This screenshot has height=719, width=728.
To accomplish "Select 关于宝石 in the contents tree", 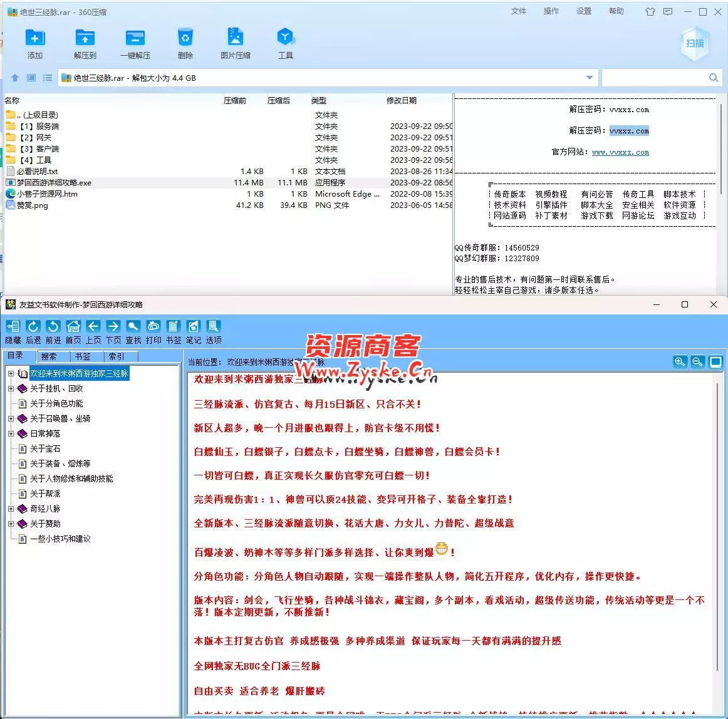I will [45, 449].
